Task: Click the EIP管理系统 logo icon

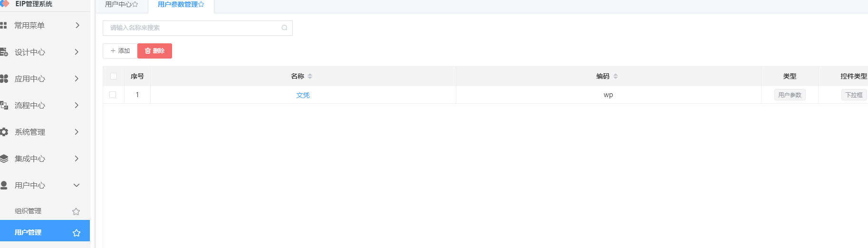Action: tap(4, 4)
